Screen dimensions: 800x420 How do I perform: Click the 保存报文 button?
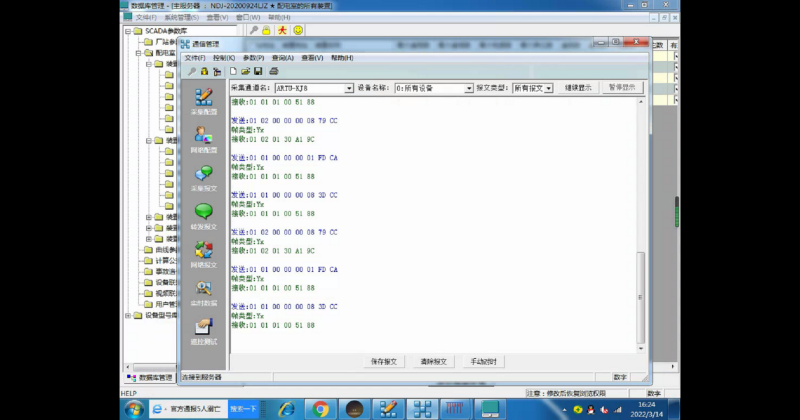(384, 361)
